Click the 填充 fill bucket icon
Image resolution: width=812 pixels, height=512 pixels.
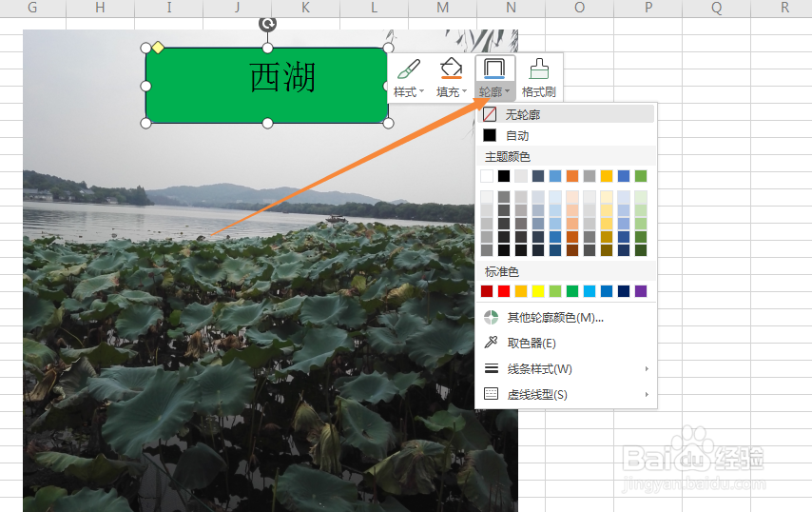451,69
